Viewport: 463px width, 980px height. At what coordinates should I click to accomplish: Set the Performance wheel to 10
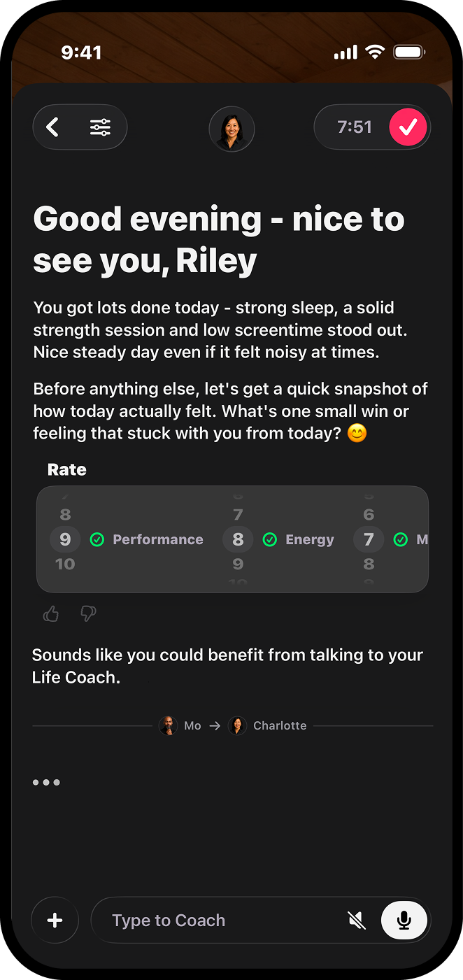point(65,563)
